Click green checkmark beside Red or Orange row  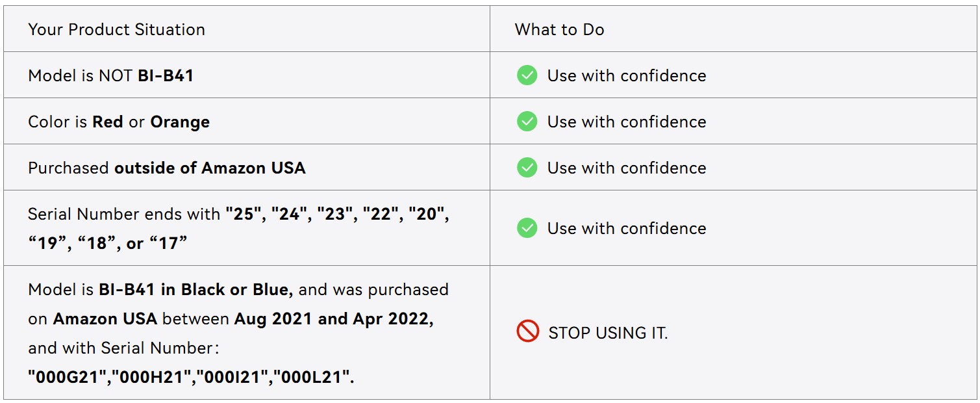pos(527,122)
